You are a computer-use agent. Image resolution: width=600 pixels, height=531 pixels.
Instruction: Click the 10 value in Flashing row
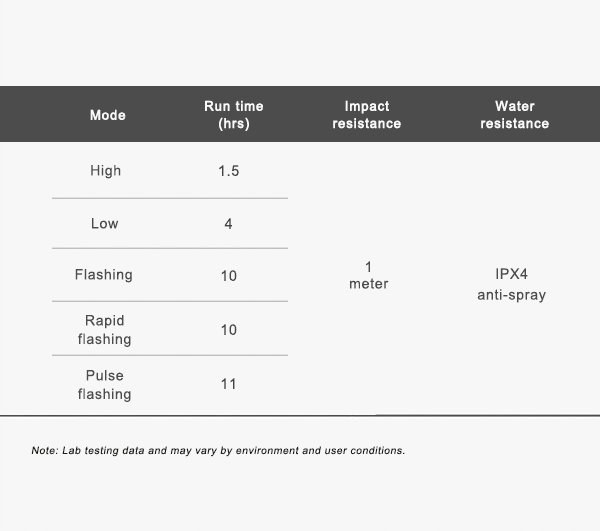pyautogui.click(x=229, y=276)
